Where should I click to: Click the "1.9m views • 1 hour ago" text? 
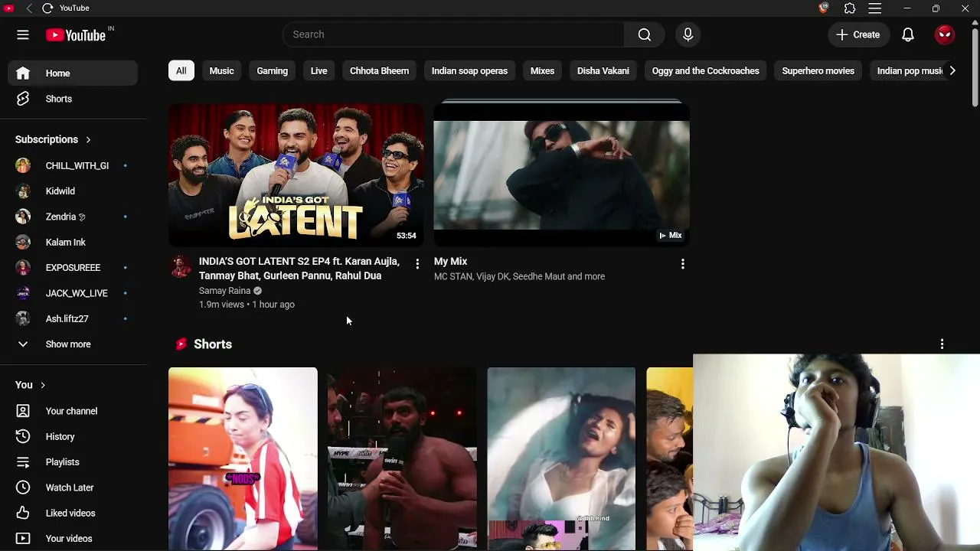(x=247, y=305)
